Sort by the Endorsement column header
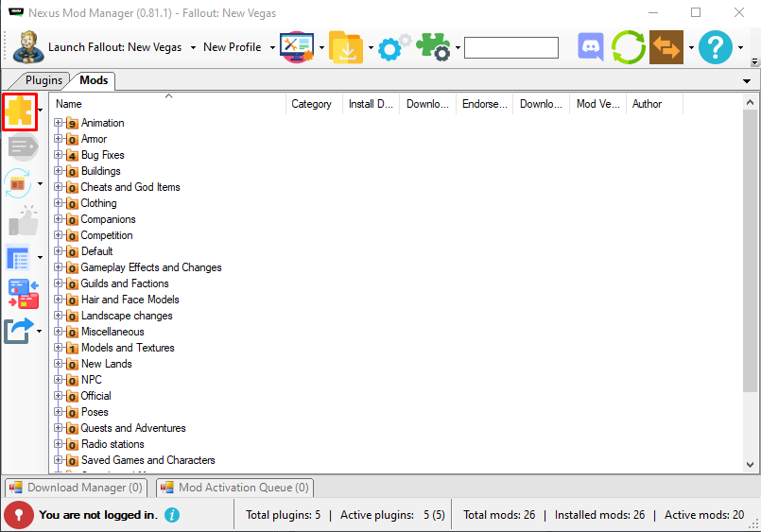The image size is (761, 532). point(484,104)
